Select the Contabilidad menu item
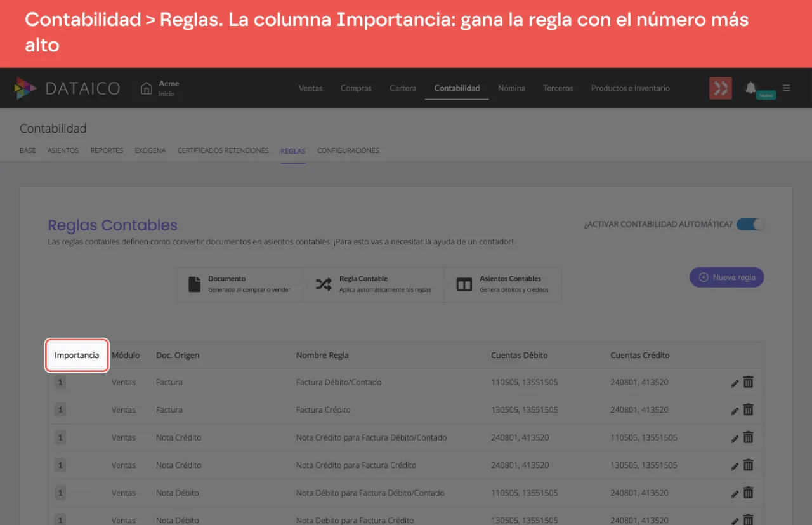This screenshot has width=812, height=525. tap(457, 88)
